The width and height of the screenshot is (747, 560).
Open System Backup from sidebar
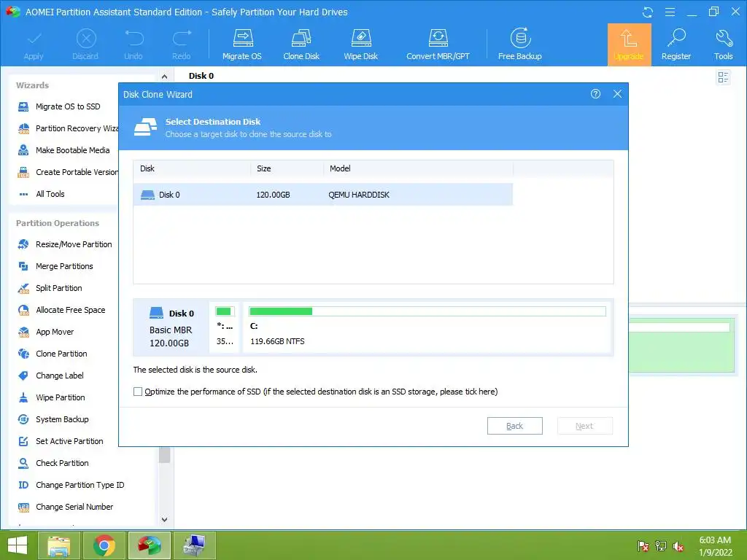coord(53,419)
